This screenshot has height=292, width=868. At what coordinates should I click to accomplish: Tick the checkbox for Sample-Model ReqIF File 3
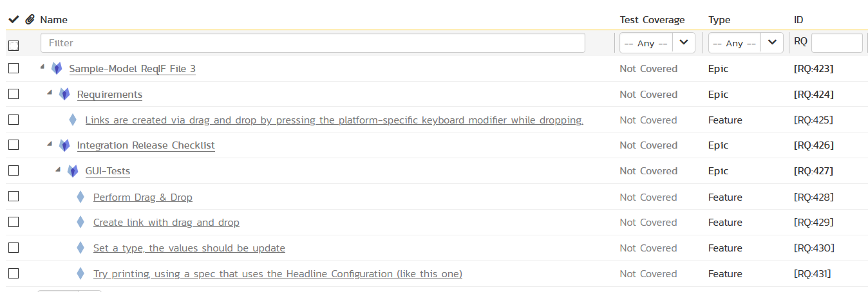[x=14, y=68]
